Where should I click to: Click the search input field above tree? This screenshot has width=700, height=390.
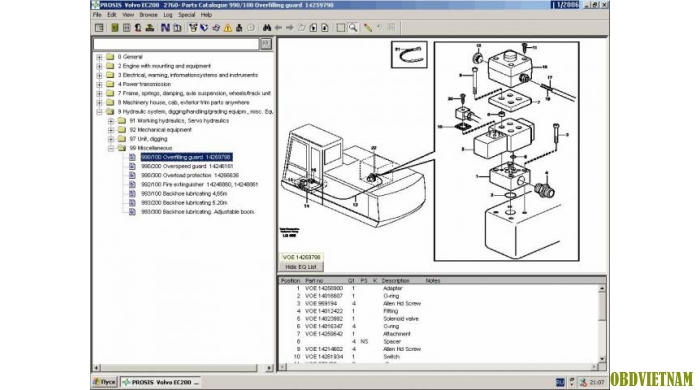(x=176, y=44)
